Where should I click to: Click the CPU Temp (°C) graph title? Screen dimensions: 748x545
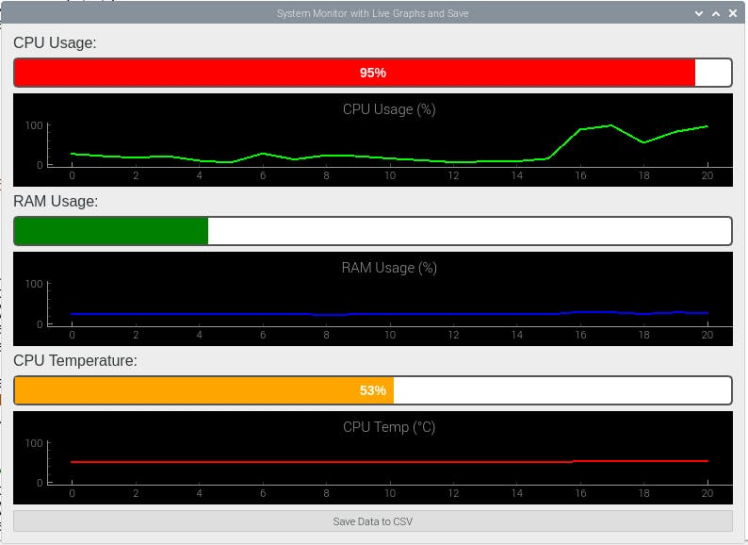tap(389, 427)
